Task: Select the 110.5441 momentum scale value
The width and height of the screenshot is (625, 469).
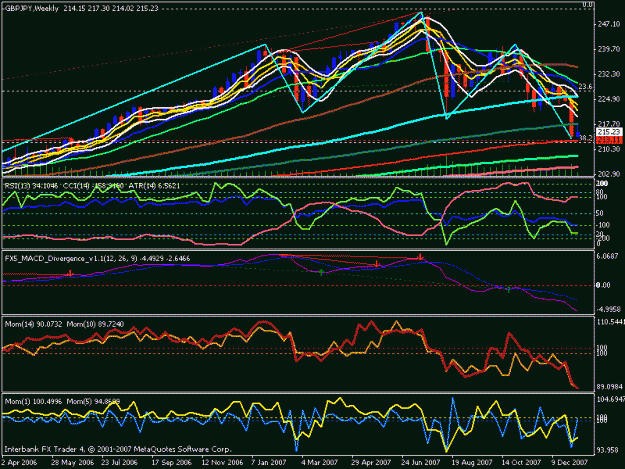Action: [x=610, y=322]
